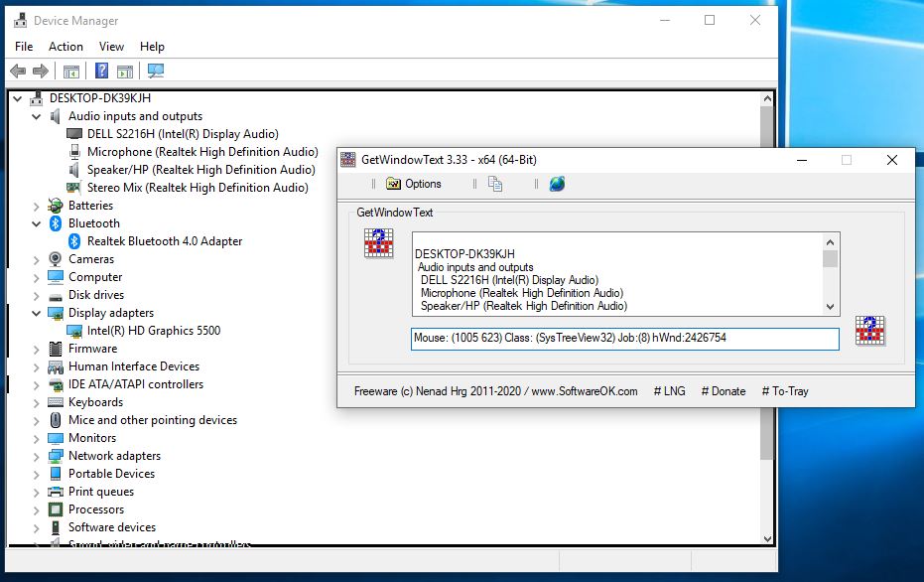Click the copy icon in GetWindowText toolbar
924x582 pixels.
pyautogui.click(x=495, y=184)
